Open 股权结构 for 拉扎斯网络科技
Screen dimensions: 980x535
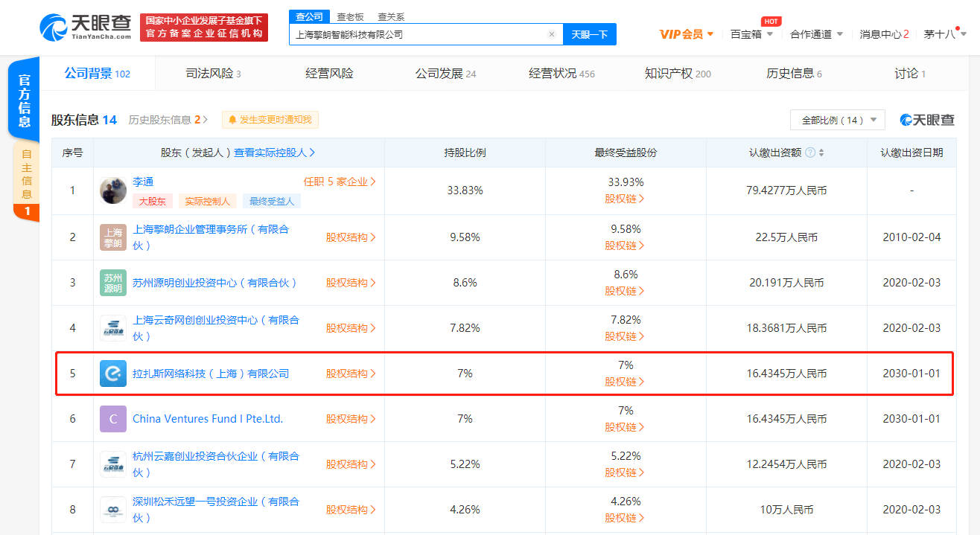point(351,374)
